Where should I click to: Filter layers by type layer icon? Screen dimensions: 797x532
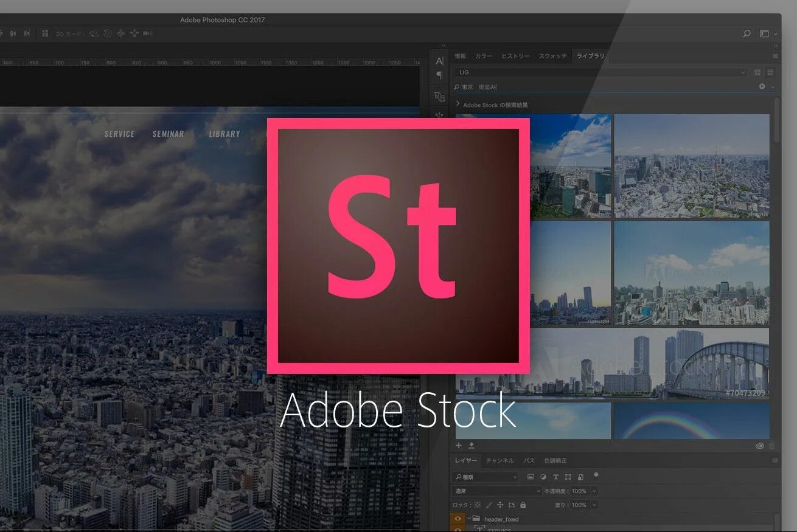pos(556,477)
